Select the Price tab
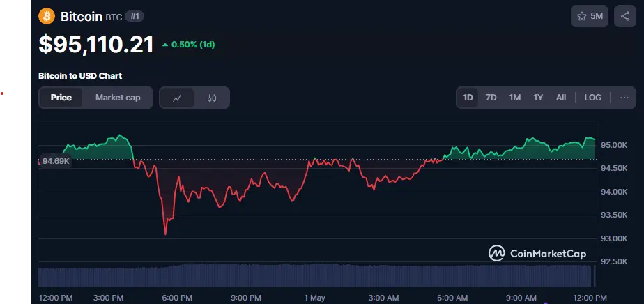644x304 pixels. point(61,98)
